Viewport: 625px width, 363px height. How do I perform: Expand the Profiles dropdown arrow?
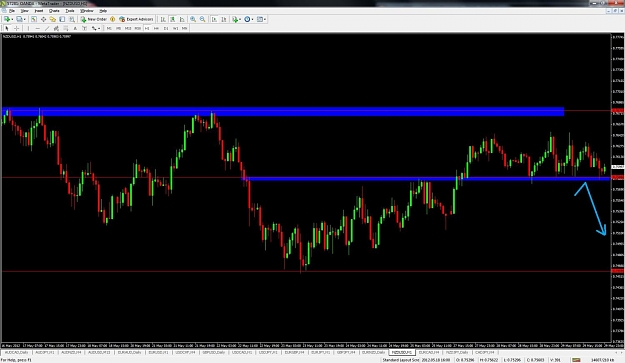(25, 19)
